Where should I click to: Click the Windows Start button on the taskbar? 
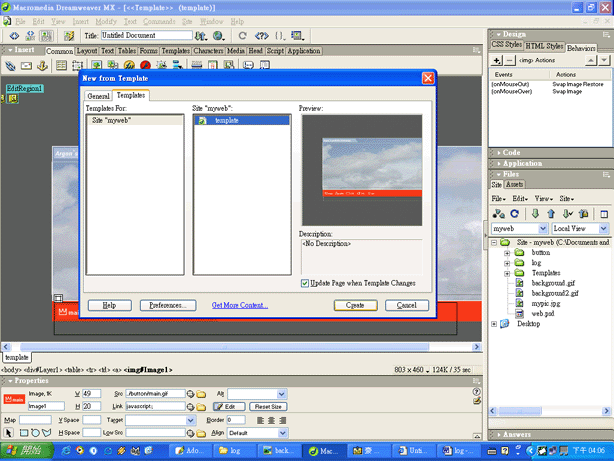tap(27, 450)
